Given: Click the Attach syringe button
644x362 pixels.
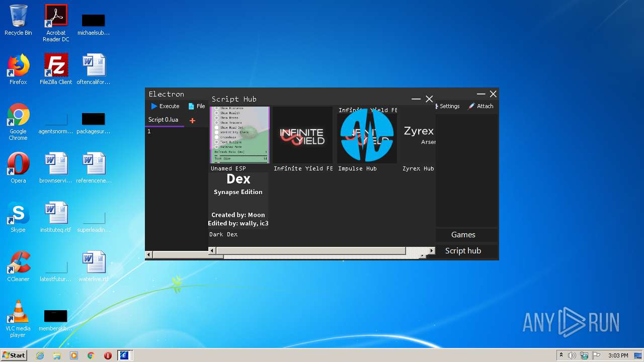Looking at the screenshot, I should click(x=480, y=106).
